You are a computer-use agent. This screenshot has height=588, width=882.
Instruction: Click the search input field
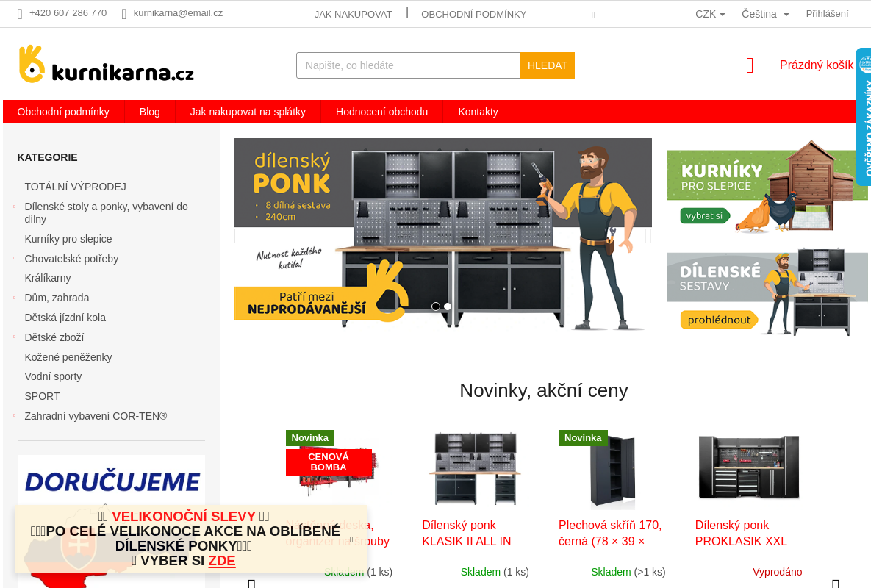[x=409, y=65]
